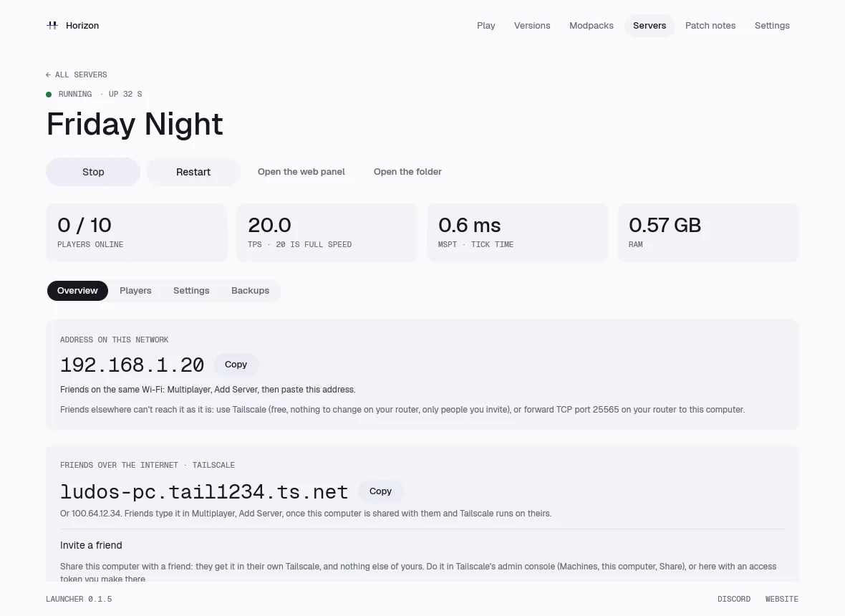Open the server Settings tab

tap(191, 291)
